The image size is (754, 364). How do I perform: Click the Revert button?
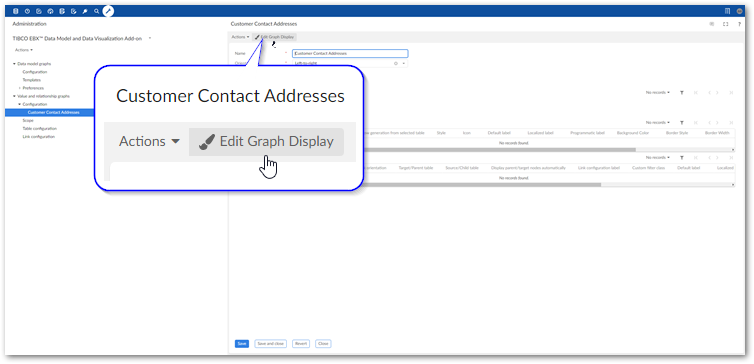tap(301, 344)
